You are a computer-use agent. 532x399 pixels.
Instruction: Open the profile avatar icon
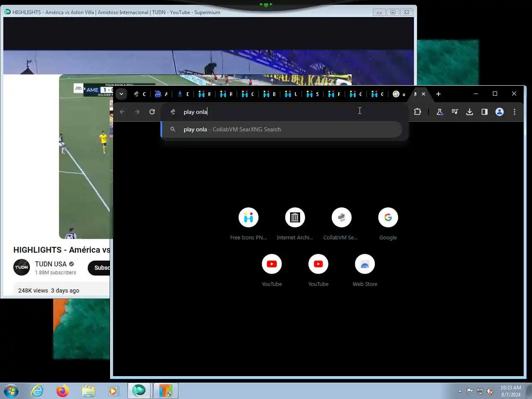tap(500, 112)
